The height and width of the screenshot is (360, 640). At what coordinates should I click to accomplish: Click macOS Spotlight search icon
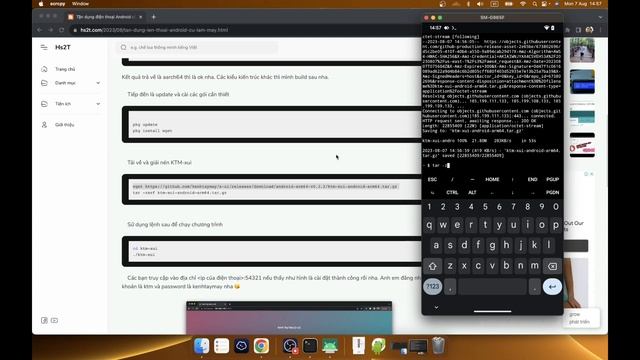point(534,4)
